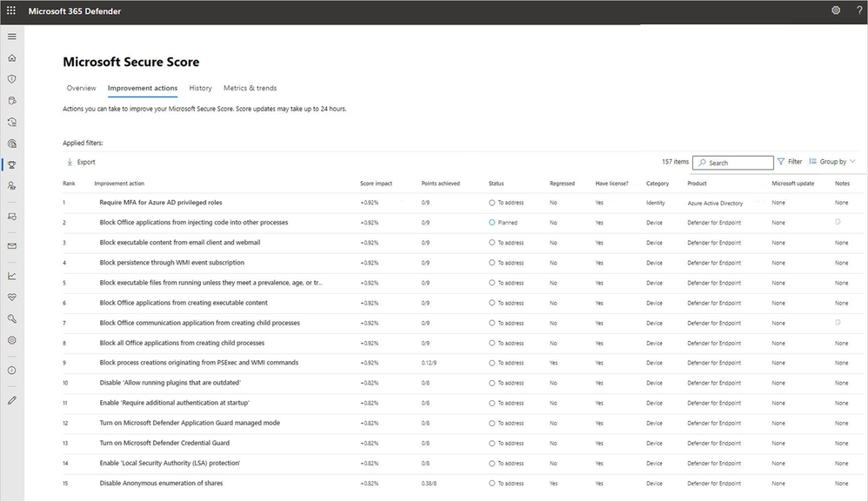868x502 pixels.
Task: Select Planned status circle on rank 2 row
Action: pyautogui.click(x=491, y=223)
